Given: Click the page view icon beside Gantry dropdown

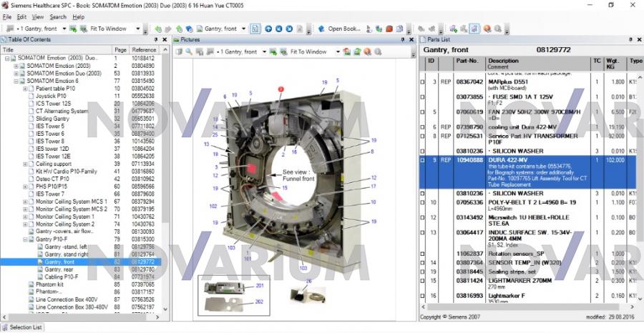Looking at the screenshot, I should 255,29.
